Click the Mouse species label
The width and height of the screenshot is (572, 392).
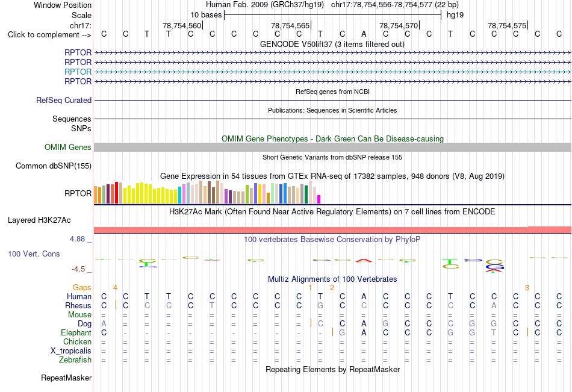click(79, 314)
